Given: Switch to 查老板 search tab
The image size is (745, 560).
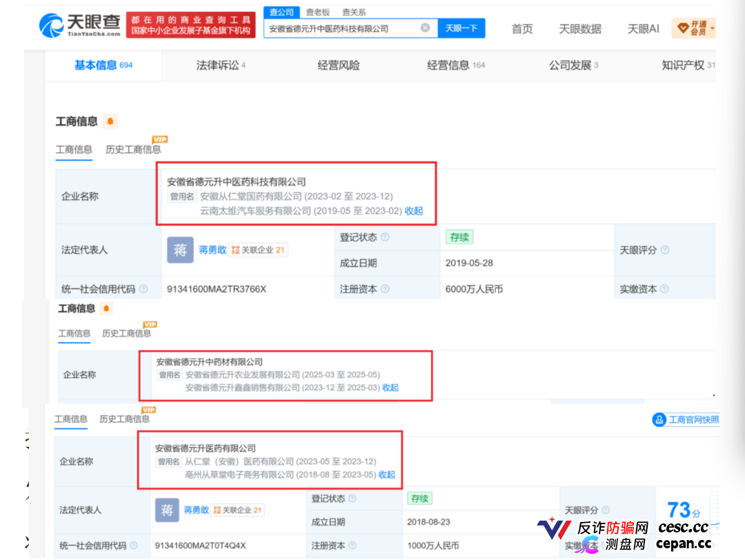Looking at the screenshot, I should coord(318,12).
